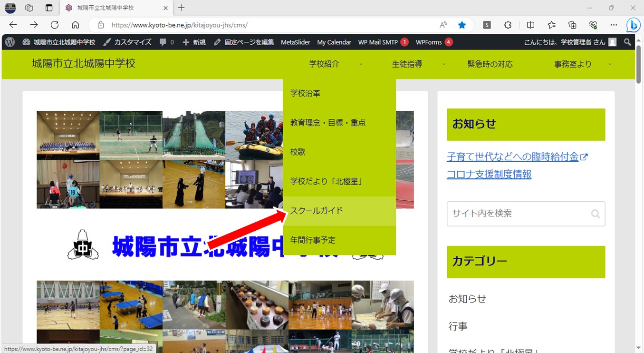Viewport: 644px width, 353px height.
Task: Open the お知らせ category link
Action: (467, 299)
